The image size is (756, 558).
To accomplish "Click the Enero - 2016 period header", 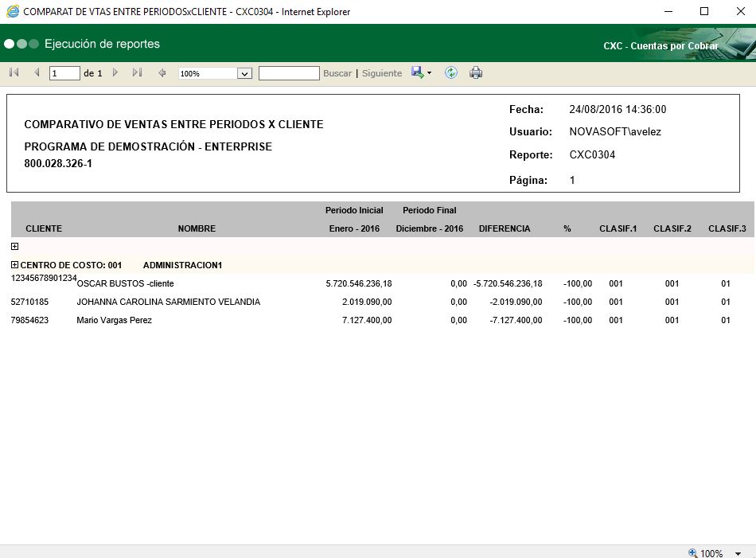I will coord(354,228).
